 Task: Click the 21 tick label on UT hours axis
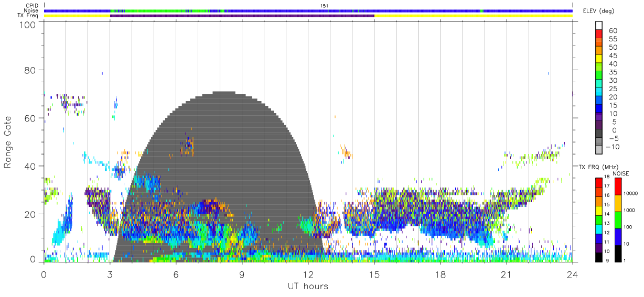507,274
